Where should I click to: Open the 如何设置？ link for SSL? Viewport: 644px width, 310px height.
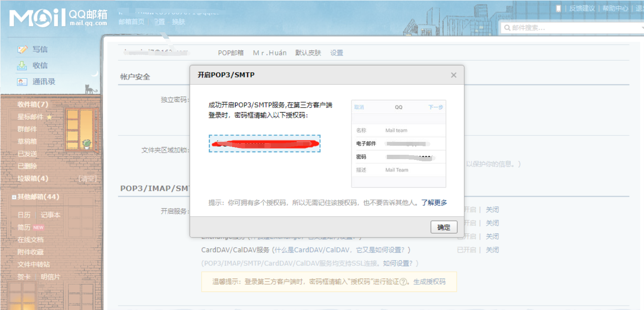pos(399,263)
